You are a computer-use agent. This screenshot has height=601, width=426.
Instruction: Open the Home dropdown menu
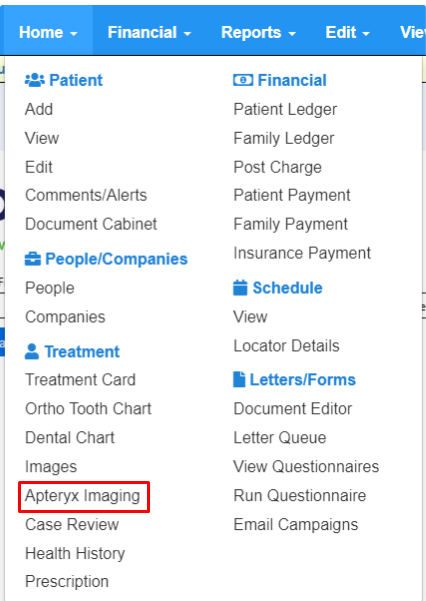(x=48, y=32)
